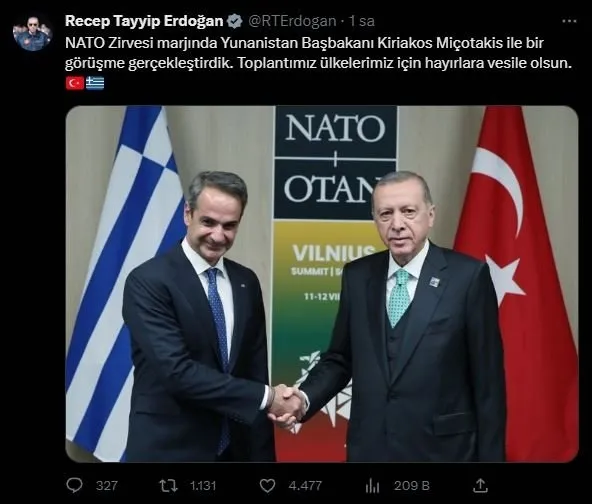Open the profile avatar picture
This screenshot has height=504, width=592.
(x=32, y=33)
